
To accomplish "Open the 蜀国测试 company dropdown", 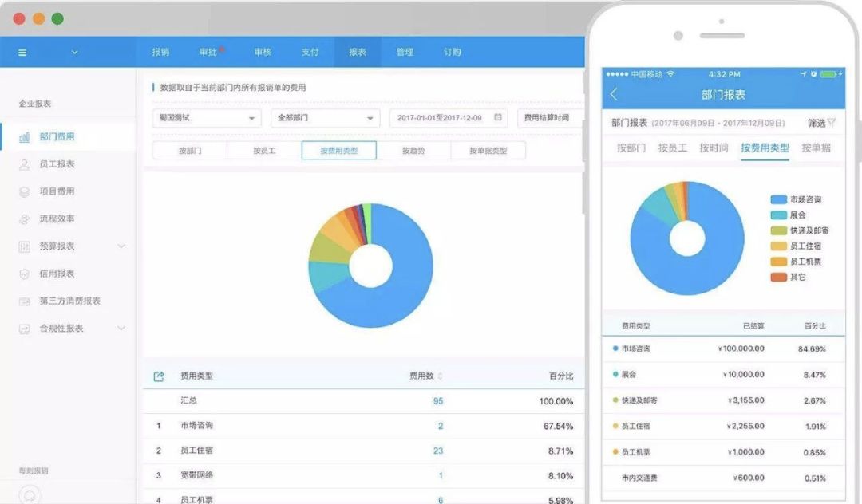I will pyautogui.click(x=207, y=118).
